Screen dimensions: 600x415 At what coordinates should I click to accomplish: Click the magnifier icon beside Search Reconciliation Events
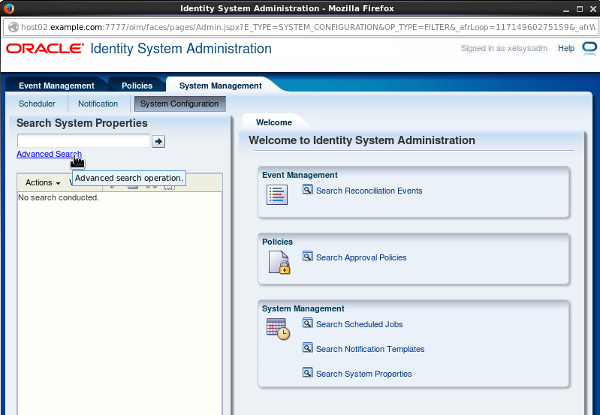pos(307,190)
